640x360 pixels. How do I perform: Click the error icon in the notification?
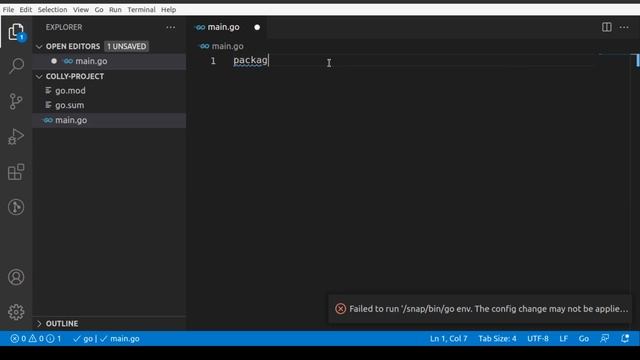point(340,309)
